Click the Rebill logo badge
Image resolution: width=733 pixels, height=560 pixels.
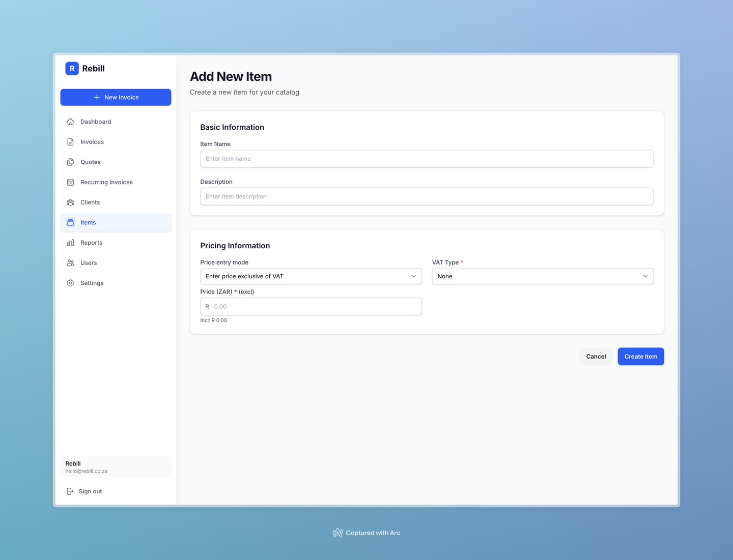pos(72,68)
